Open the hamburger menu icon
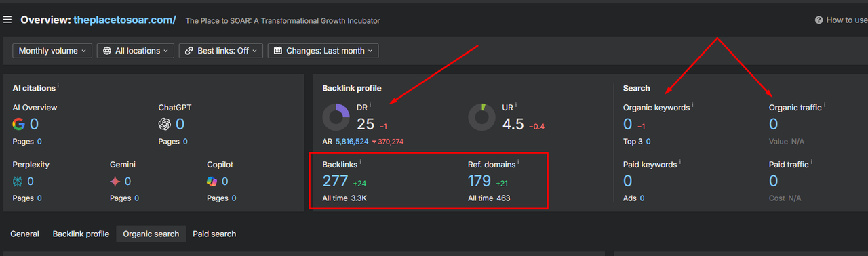 (7, 20)
